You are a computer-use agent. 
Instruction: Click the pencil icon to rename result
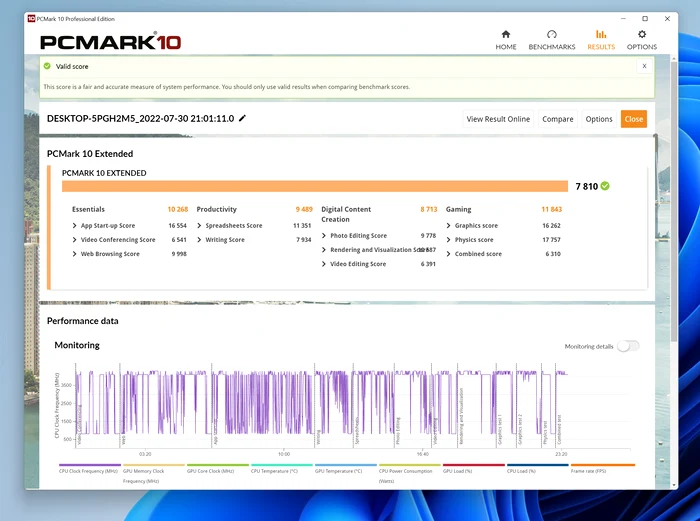pos(242,118)
